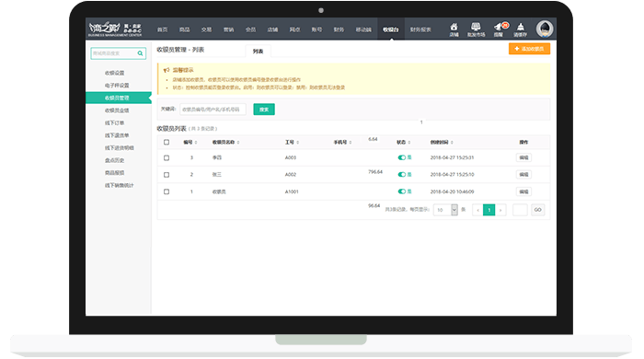
Task: Click 编辑 for cashier A1001
Action: (x=523, y=191)
